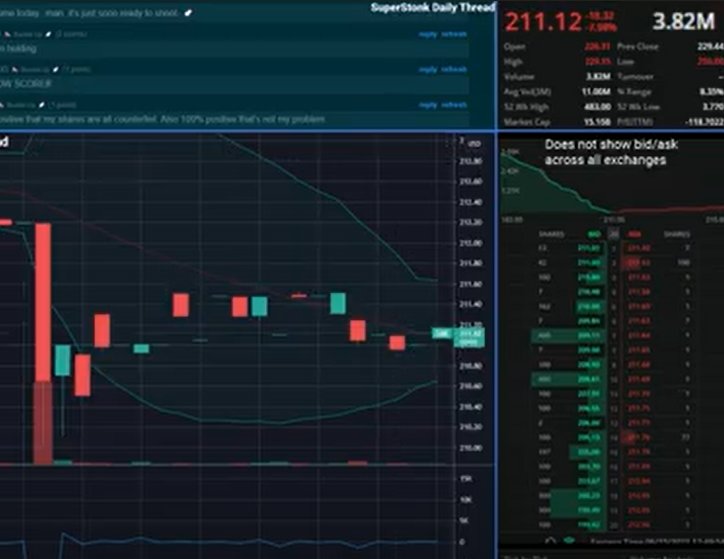This screenshot has height=559, width=724.
Task: Click the up-chevron icon below order book
Action: click(x=550, y=540)
